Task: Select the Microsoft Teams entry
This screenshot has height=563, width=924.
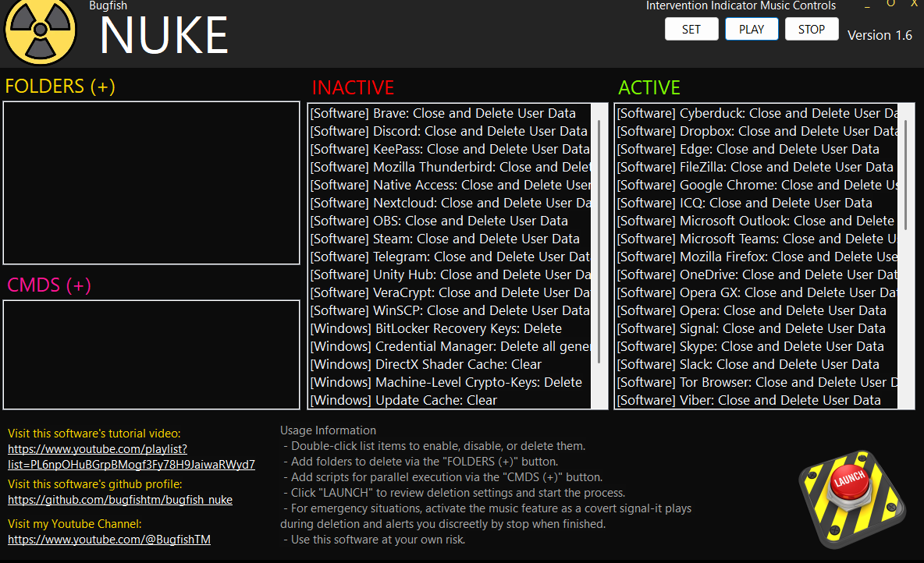Action: 757,239
